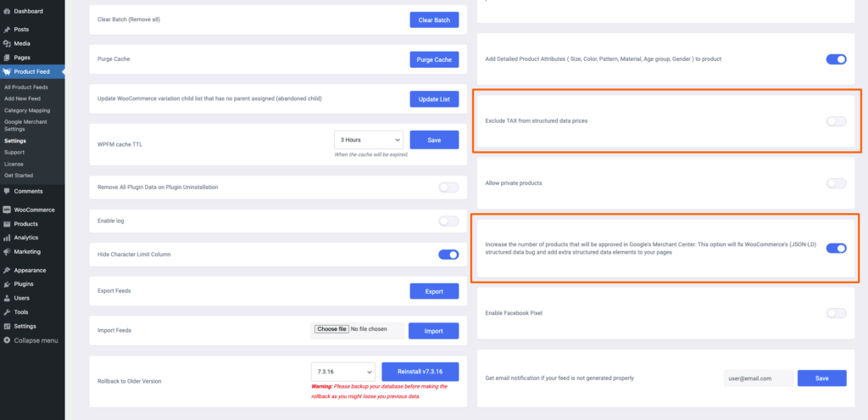Toggle the Enable Facebook Pixel switch
The width and height of the screenshot is (868, 420).
[836, 313]
